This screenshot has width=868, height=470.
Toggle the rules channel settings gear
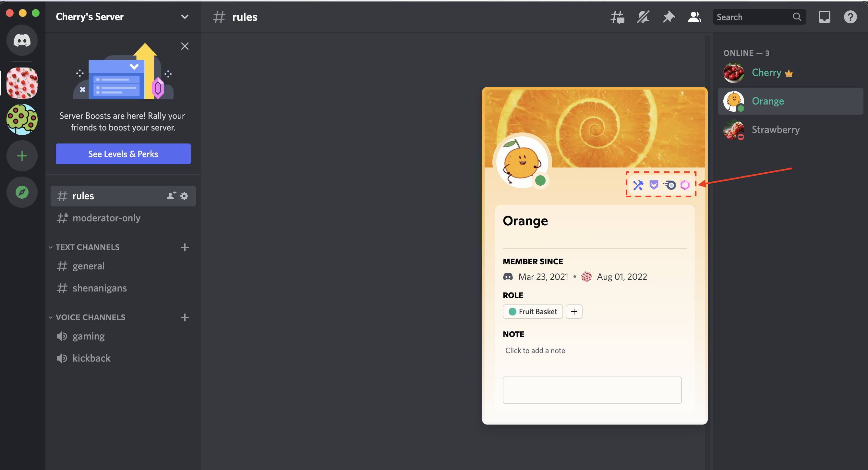[185, 196]
